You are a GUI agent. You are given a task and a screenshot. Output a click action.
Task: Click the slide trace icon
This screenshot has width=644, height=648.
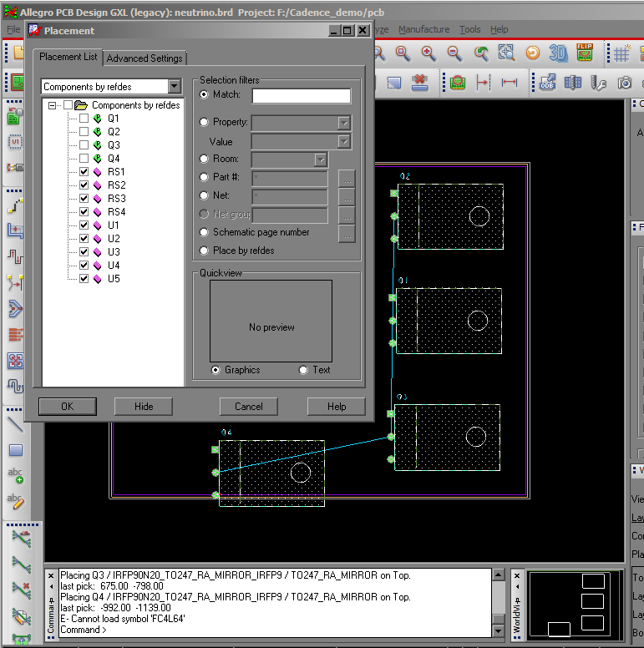[15, 230]
